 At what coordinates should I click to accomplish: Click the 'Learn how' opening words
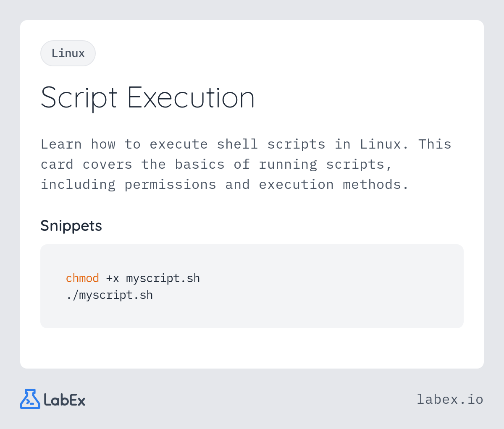pyautogui.click(x=78, y=144)
